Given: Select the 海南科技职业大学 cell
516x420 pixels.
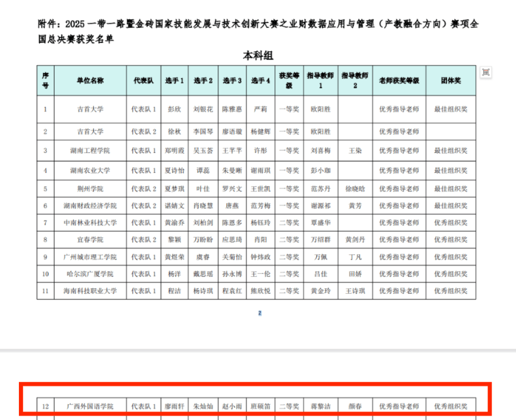Looking at the screenshot, I should click(x=90, y=291).
